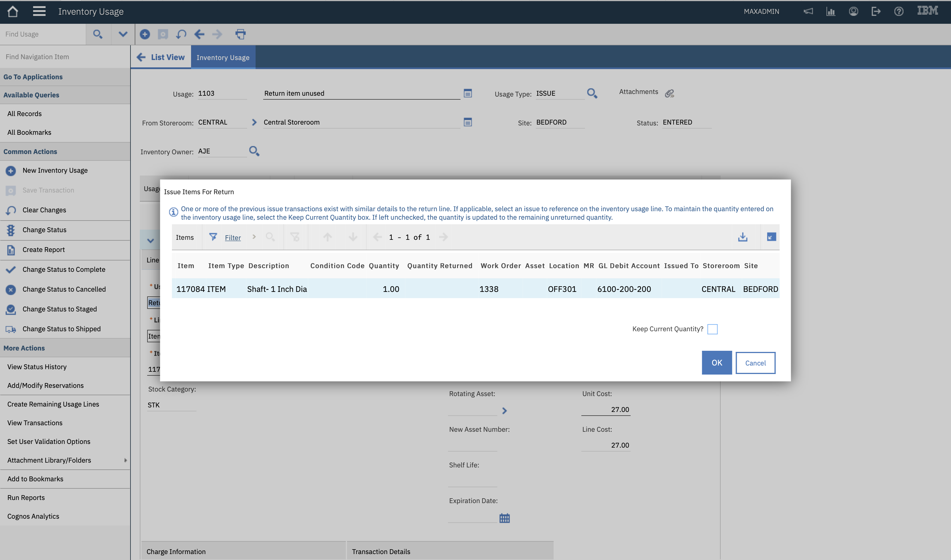Open the Expiration Date calendar picker
This screenshot has width=951, height=560.
point(504,518)
